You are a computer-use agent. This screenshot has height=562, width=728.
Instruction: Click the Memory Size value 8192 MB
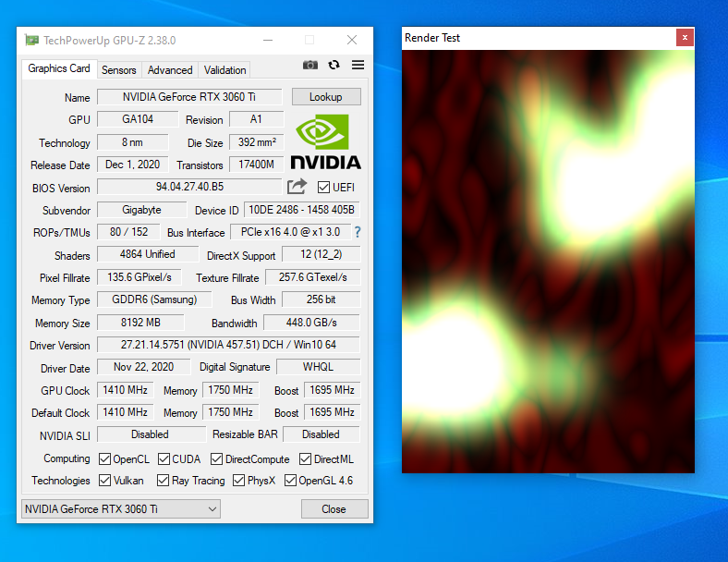click(140, 323)
